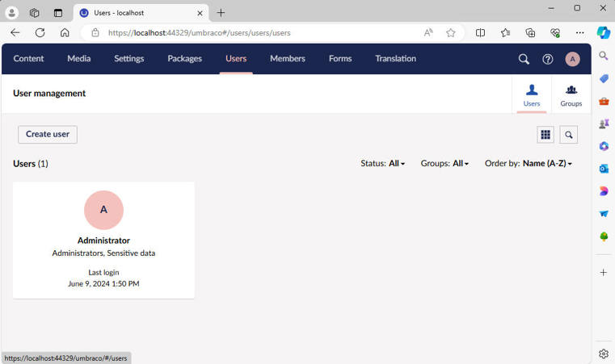615x364 pixels.
Task: Expand the Status filter dropdown
Action: 383,163
